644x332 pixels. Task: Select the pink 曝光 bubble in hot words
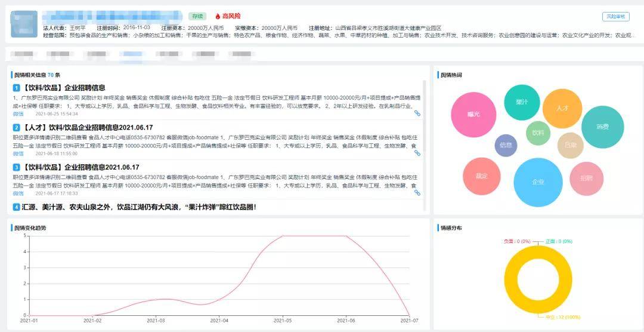pos(473,114)
